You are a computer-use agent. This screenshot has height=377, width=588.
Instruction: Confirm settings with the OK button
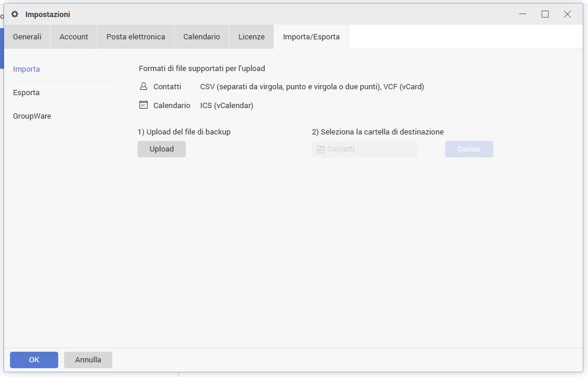(x=34, y=359)
